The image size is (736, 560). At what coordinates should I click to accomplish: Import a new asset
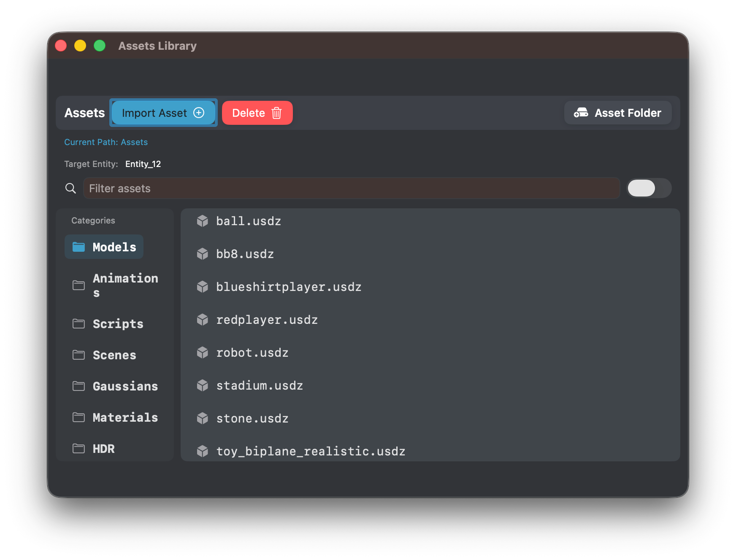[x=163, y=113]
